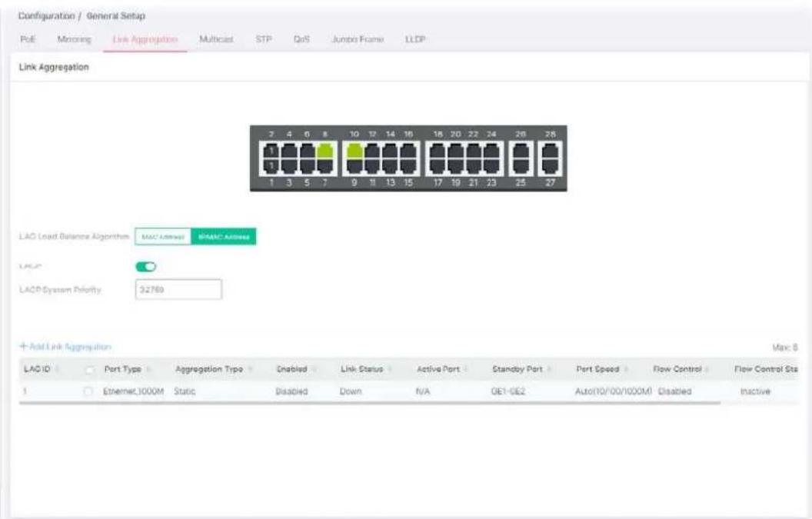Sort table by Standby Port column
The width and height of the screenshot is (812, 519).
(549, 369)
